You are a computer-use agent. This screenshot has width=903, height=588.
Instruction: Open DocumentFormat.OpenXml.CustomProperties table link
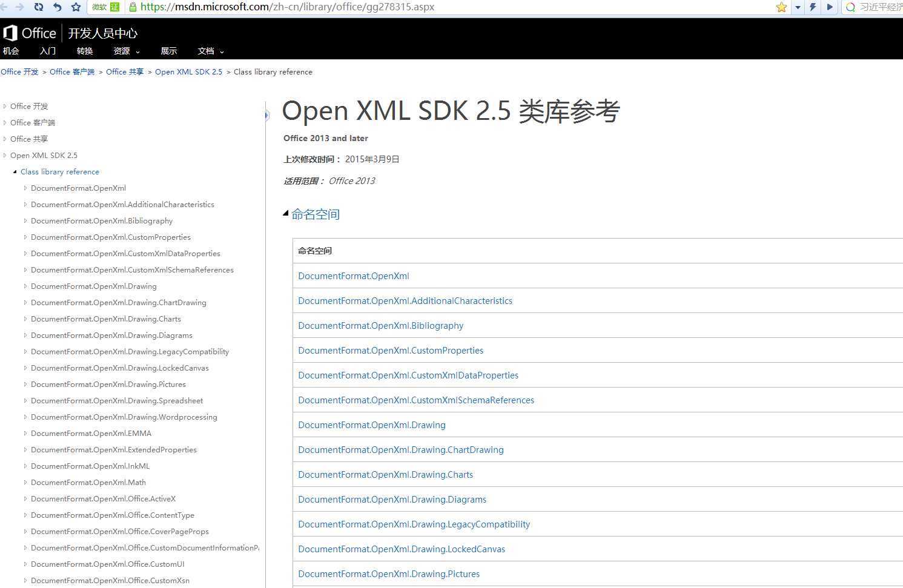click(391, 351)
